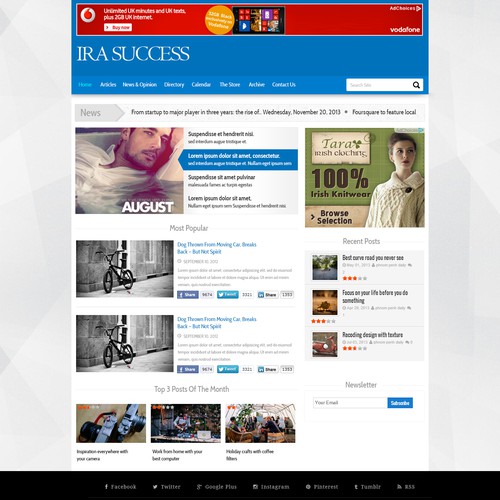The image size is (500, 500).
Task: Click the Your Email newsletter field
Action: click(350, 403)
